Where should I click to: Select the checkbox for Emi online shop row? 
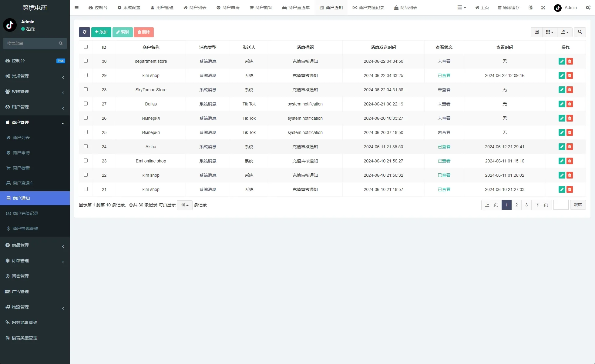click(86, 161)
